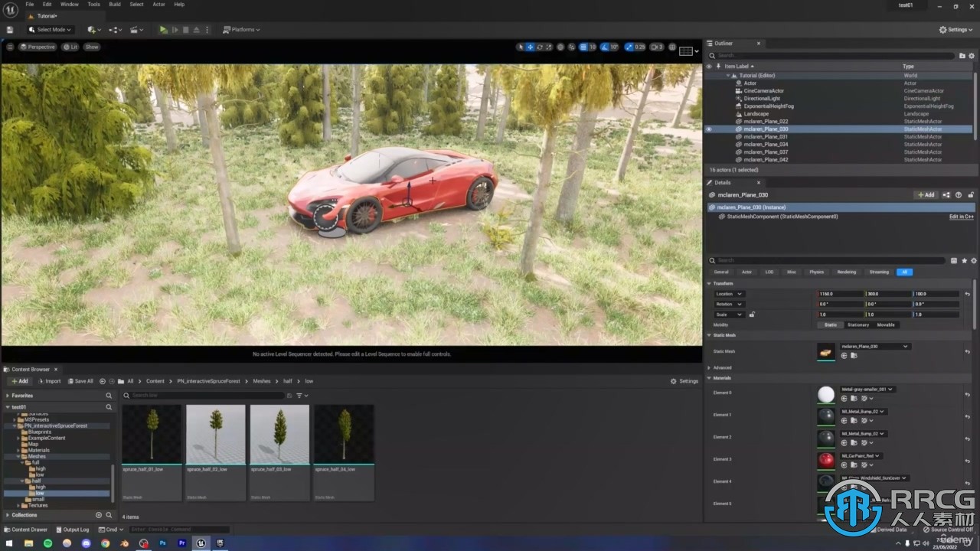Open the Window menu
This screenshot has height=551, width=980.
(70, 4)
